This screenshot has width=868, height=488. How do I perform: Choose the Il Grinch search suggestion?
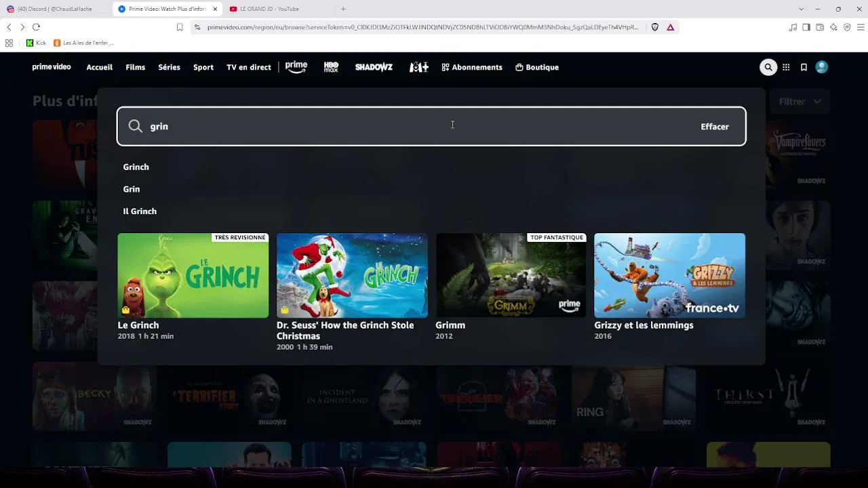140,211
